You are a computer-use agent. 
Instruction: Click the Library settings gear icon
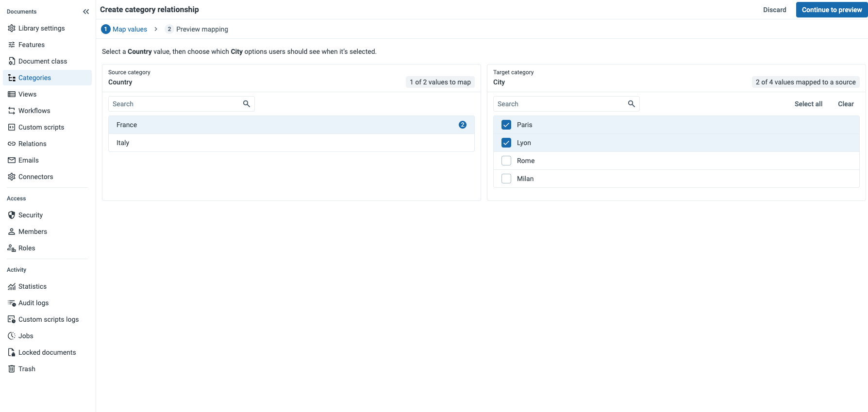[x=12, y=28]
